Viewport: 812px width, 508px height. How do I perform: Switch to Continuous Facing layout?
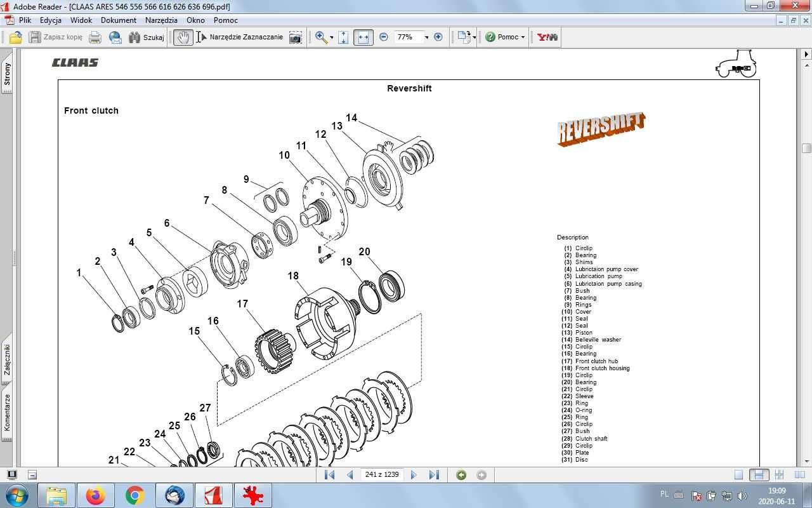tap(780, 475)
